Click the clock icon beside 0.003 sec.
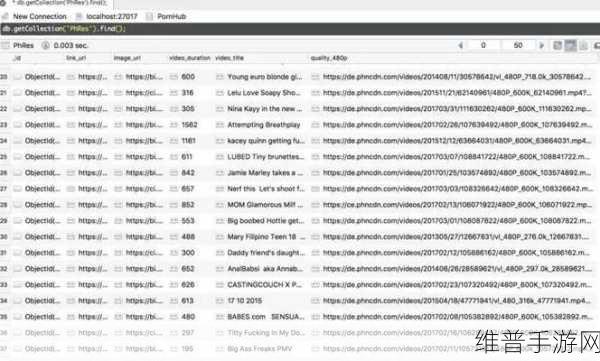 (x=46, y=46)
